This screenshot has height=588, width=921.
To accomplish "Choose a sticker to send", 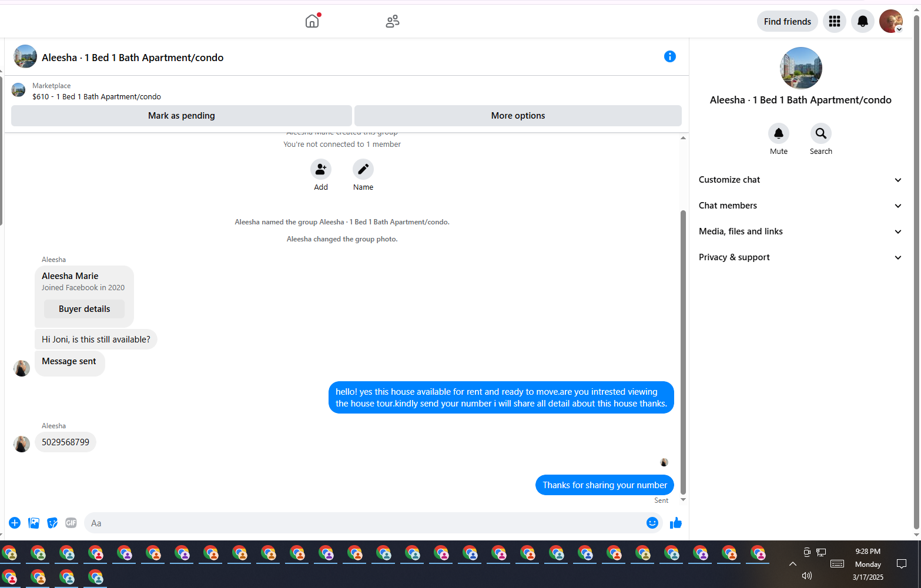I will pos(53,523).
